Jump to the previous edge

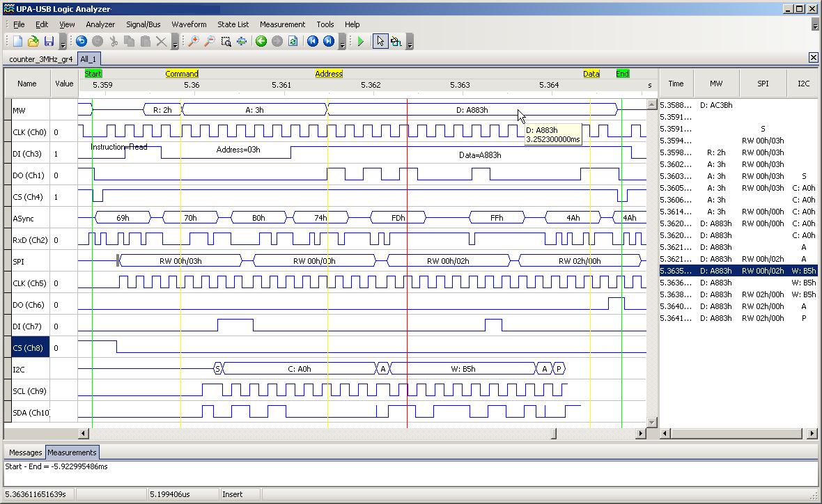(x=313, y=41)
